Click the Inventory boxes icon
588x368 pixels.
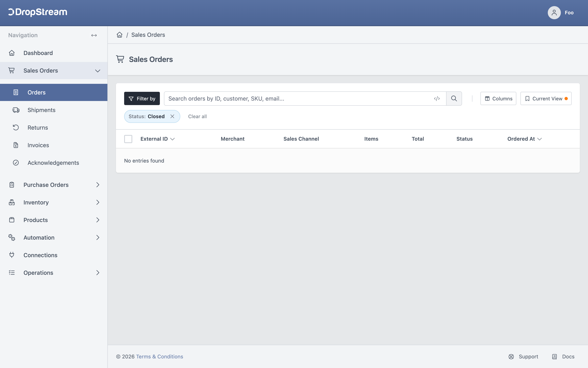pyautogui.click(x=12, y=202)
